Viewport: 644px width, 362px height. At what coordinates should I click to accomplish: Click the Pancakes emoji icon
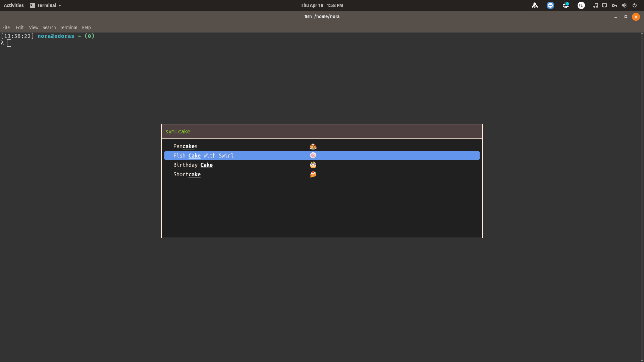(x=313, y=146)
